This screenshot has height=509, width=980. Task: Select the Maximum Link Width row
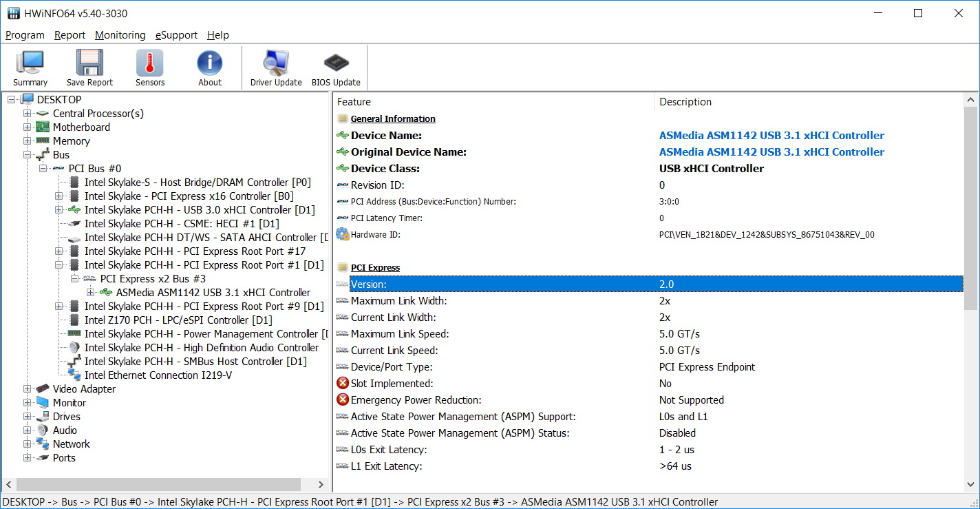[x=649, y=301]
